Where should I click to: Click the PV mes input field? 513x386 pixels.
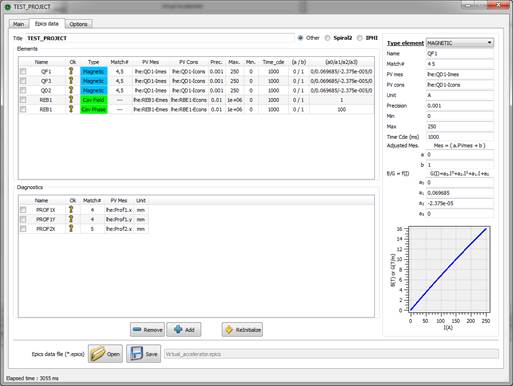(x=460, y=74)
